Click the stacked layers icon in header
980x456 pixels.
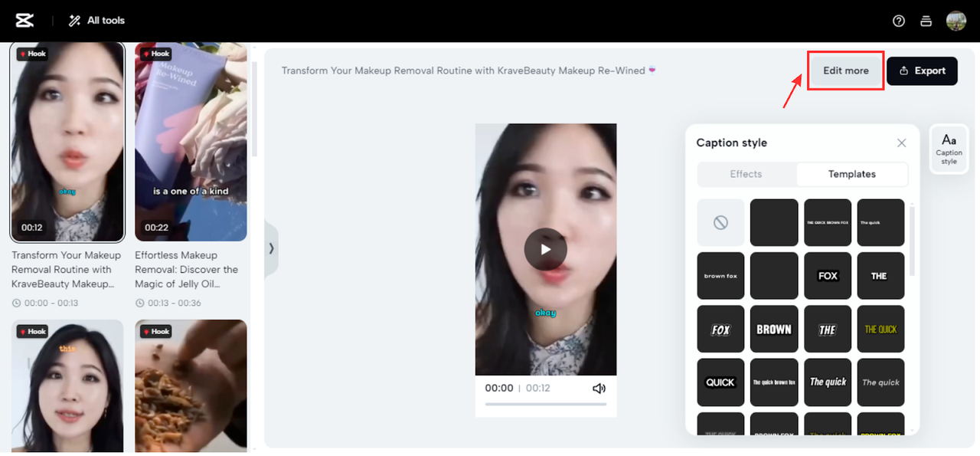coord(926,21)
